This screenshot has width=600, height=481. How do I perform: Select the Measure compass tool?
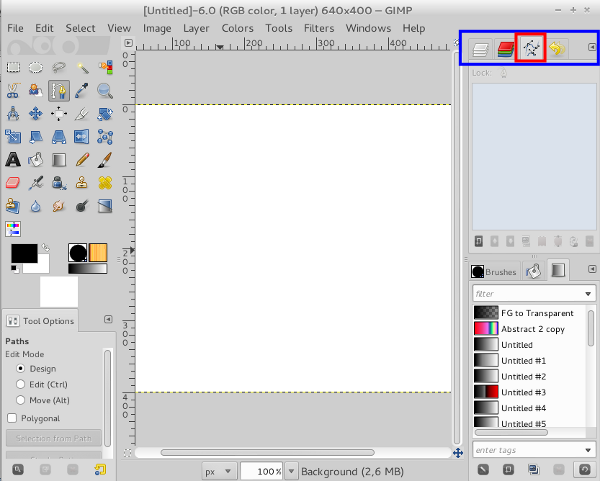(x=13, y=114)
